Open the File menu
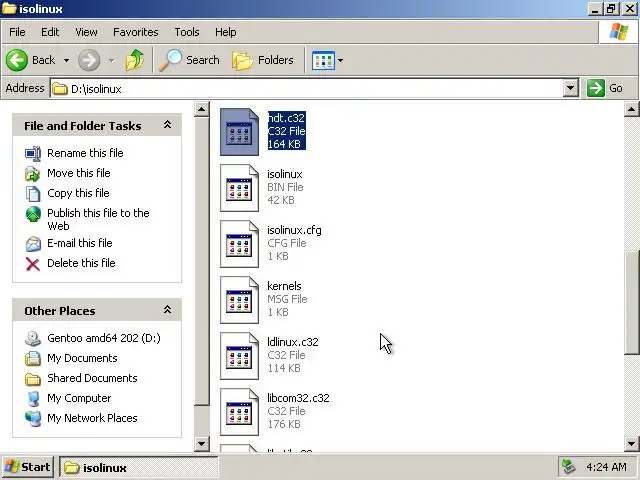The image size is (640, 480). [x=17, y=32]
